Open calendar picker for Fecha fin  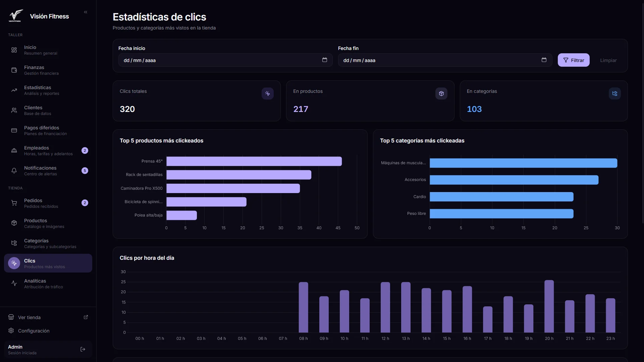tap(544, 60)
